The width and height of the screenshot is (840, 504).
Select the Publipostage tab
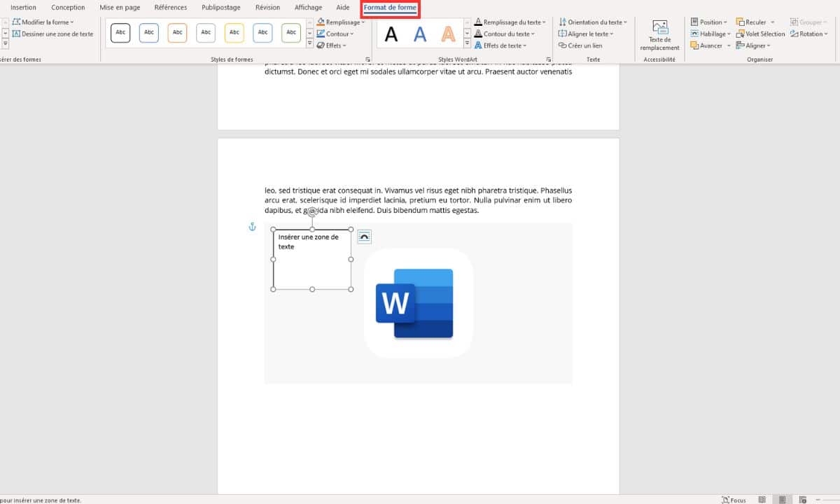(220, 8)
